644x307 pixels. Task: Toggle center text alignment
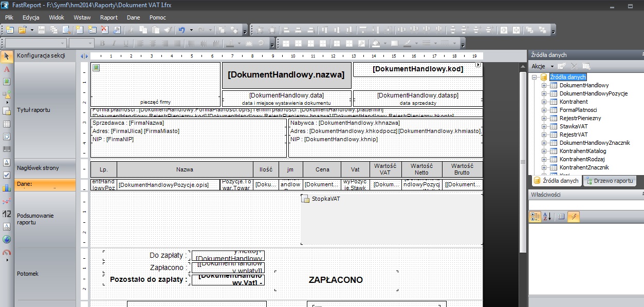pos(153,43)
